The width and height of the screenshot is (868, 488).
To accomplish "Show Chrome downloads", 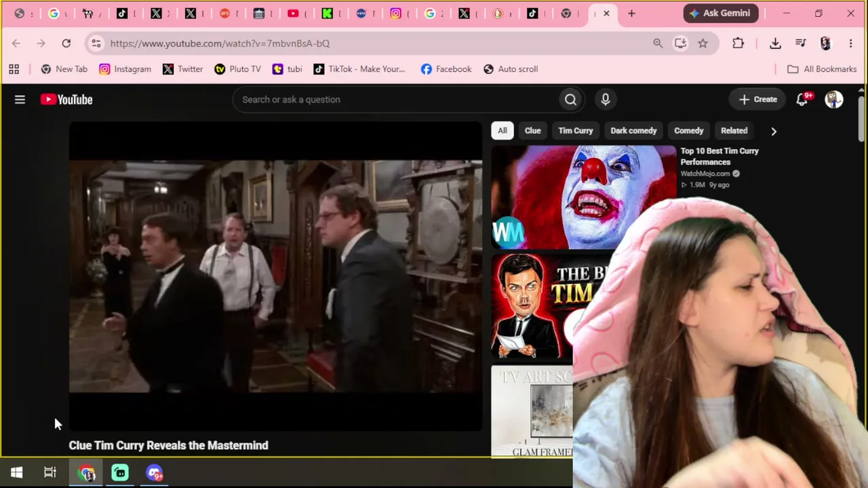I will tap(775, 43).
